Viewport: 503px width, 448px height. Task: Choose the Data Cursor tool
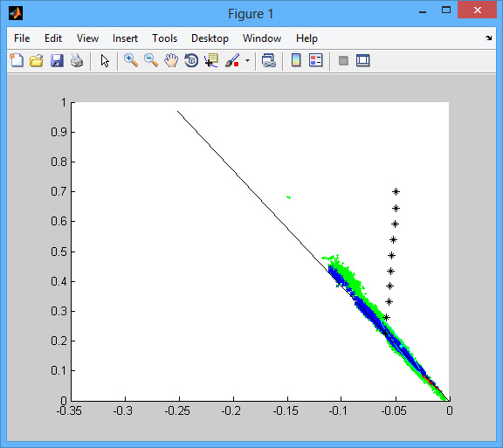click(x=211, y=60)
